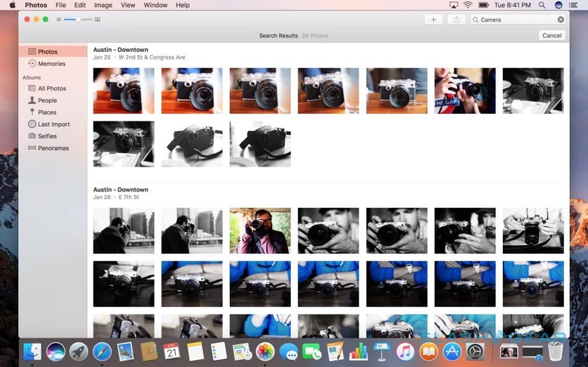
Task: Click the plus add button in toolbar
Action: coord(433,20)
